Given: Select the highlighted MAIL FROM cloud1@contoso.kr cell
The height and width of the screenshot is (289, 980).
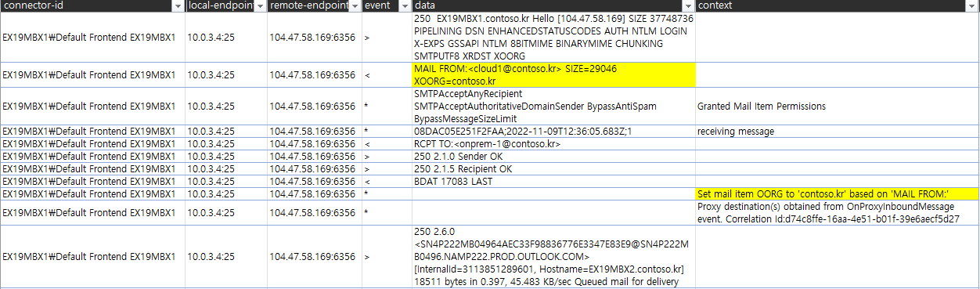Looking at the screenshot, I should pos(553,74).
